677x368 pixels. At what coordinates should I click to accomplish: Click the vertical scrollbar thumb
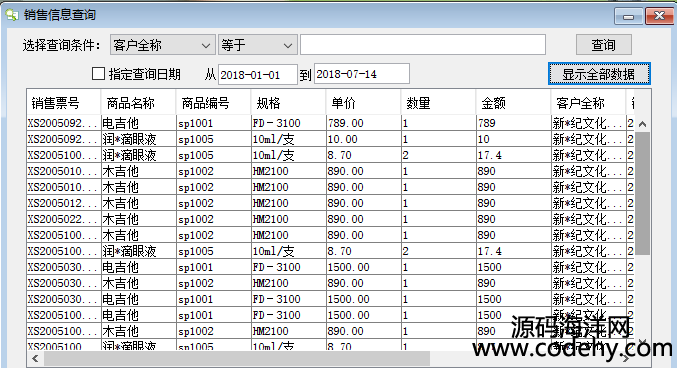[642, 194]
